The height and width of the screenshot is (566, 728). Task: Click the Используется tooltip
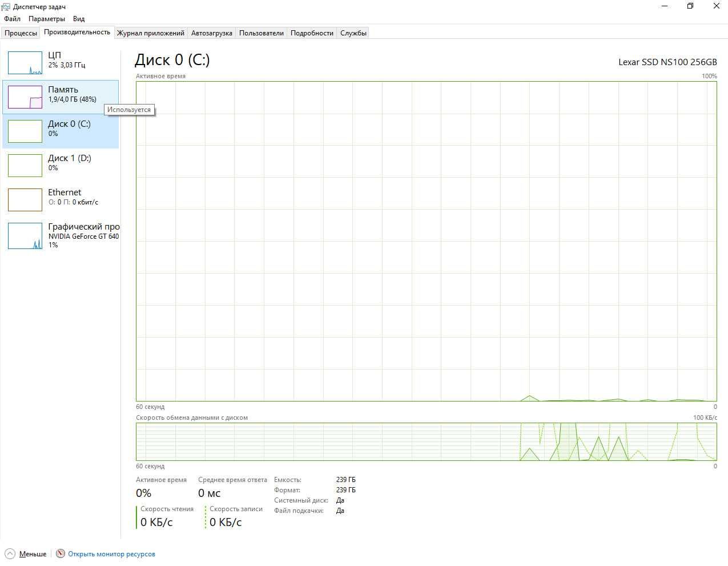coord(129,110)
